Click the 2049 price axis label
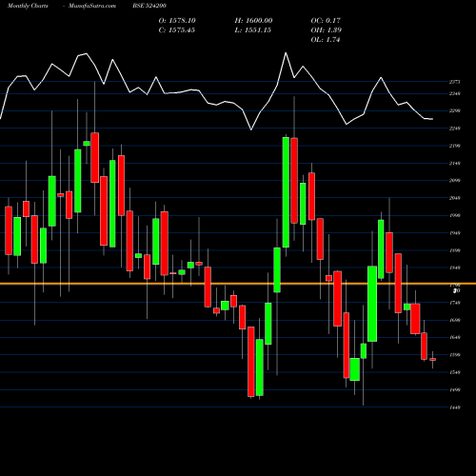The height and width of the screenshot is (476, 476). 455,198
